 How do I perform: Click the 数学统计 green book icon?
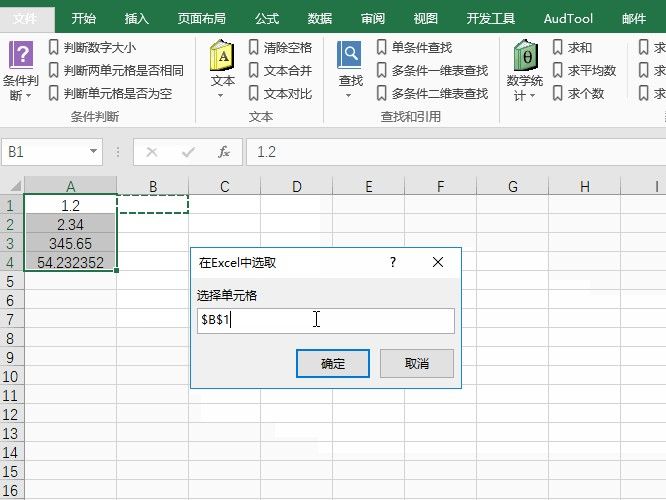tap(525, 55)
